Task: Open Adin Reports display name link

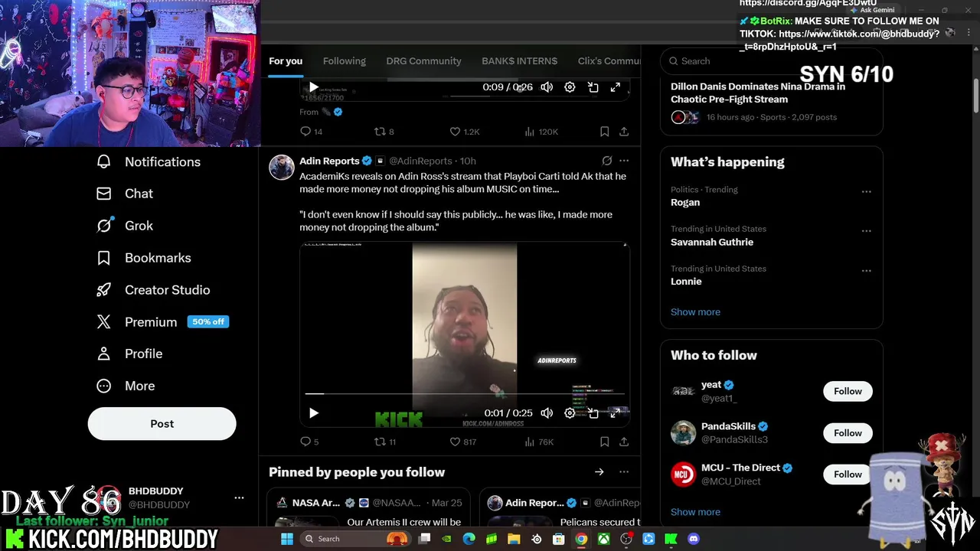Action: pyautogui.click(x=329, y=161)
